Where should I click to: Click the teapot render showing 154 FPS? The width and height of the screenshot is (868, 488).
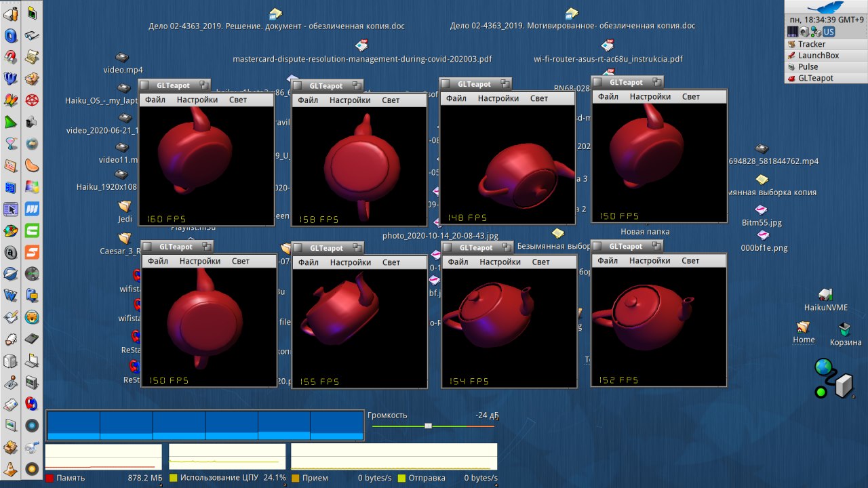pos(509,327)
